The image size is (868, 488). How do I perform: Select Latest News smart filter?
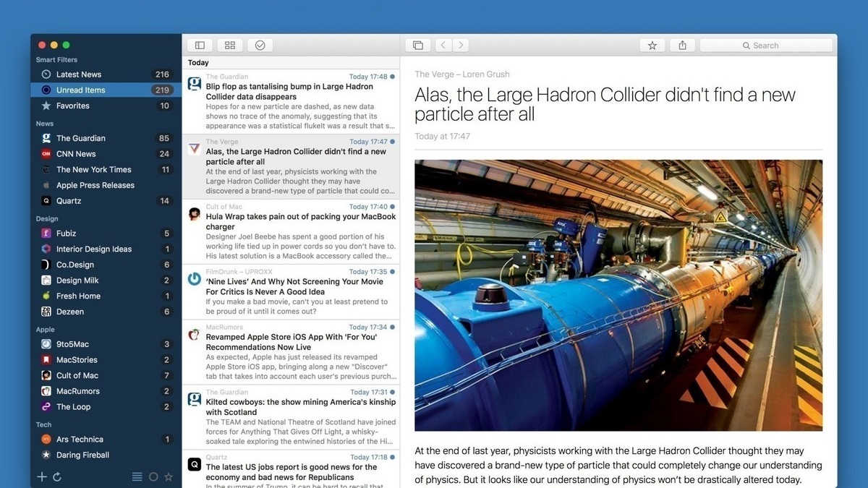click(x=106, y=74)
